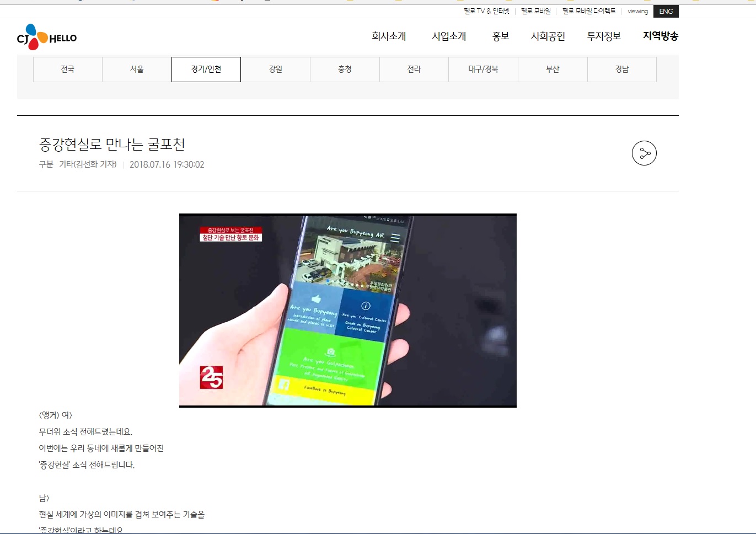Click the article title 증강현실로 만나는 굴포천
This screenshot has height=534, width=756.
point(112,145)
